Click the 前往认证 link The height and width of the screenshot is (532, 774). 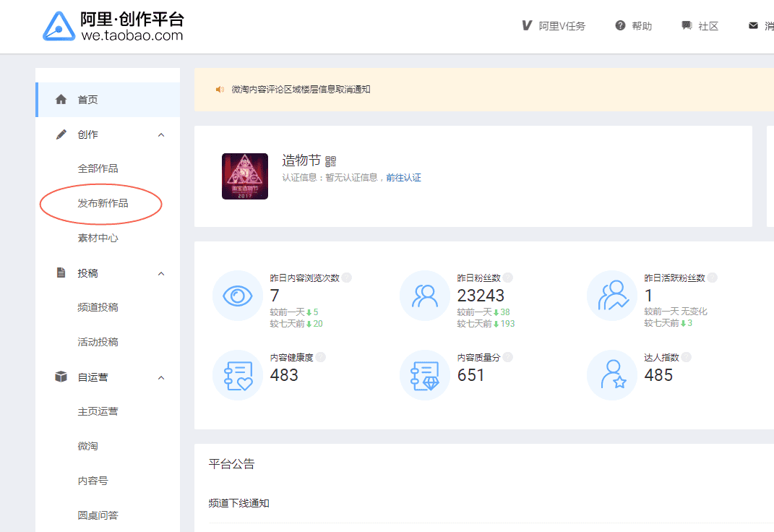(x=403, y=178)
